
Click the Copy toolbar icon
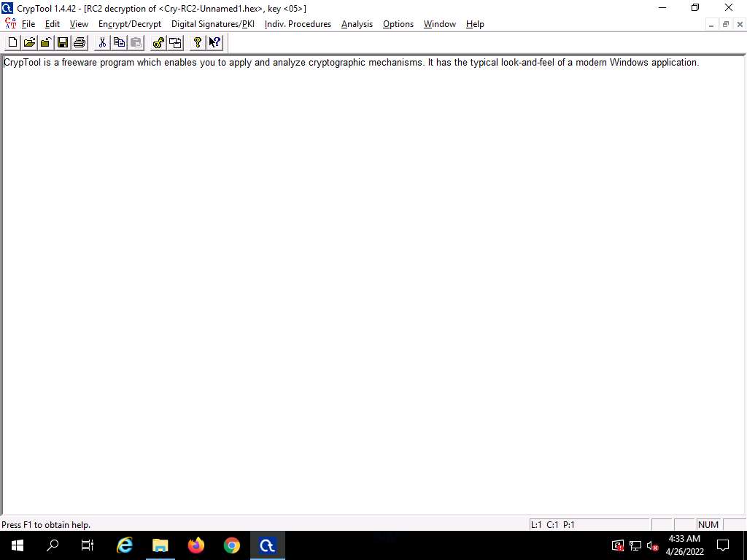click(119, 42)
